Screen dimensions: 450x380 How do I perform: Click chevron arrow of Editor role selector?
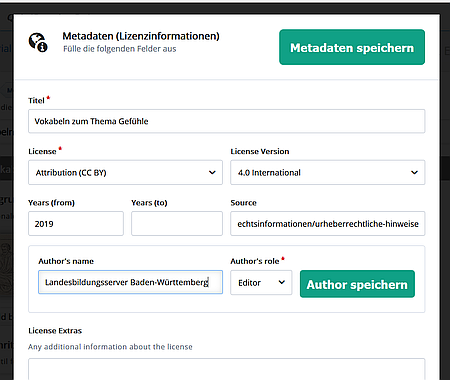pos(282,282)
